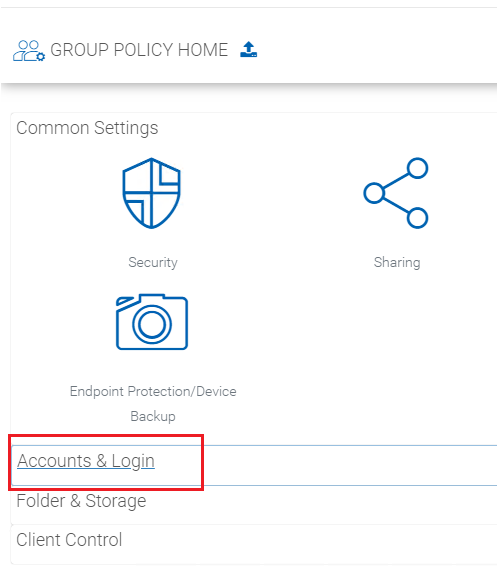Screen dimensions: 497x585
Task: Click the word Control in Client Control
Action: [x=94, y=540]
